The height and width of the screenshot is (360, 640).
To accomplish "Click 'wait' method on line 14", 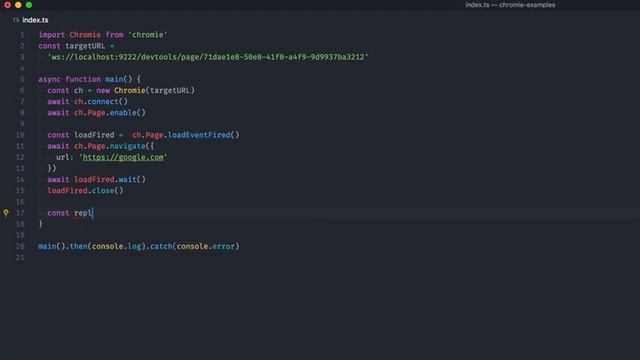I will (127, 180).
